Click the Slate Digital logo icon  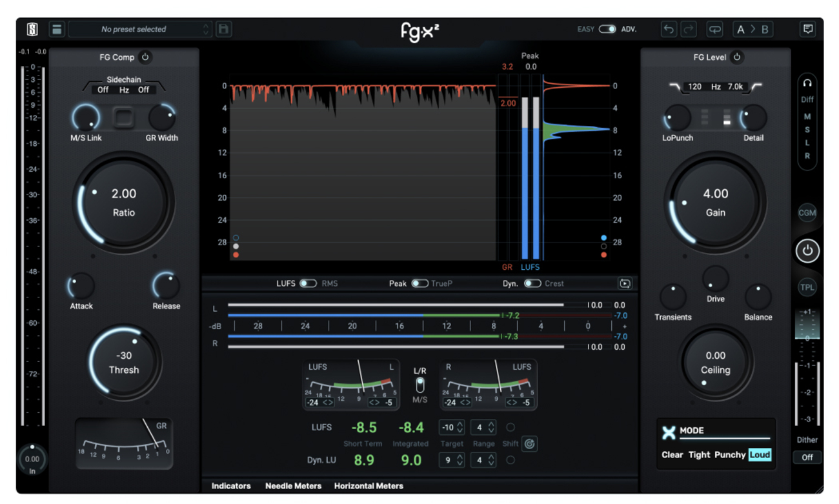pos(32,29)
